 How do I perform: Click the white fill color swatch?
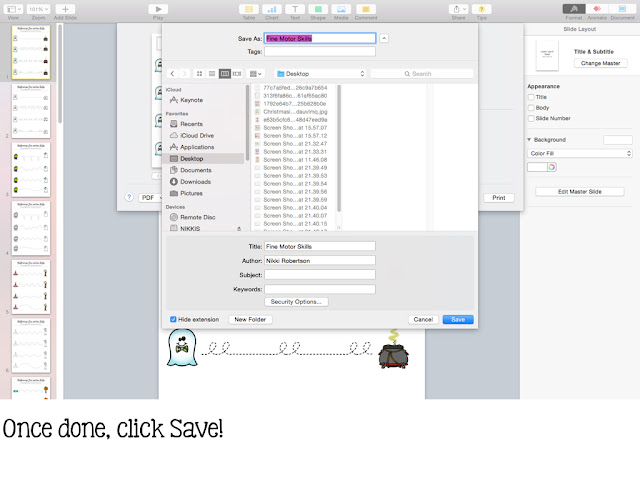pos(537,167)
